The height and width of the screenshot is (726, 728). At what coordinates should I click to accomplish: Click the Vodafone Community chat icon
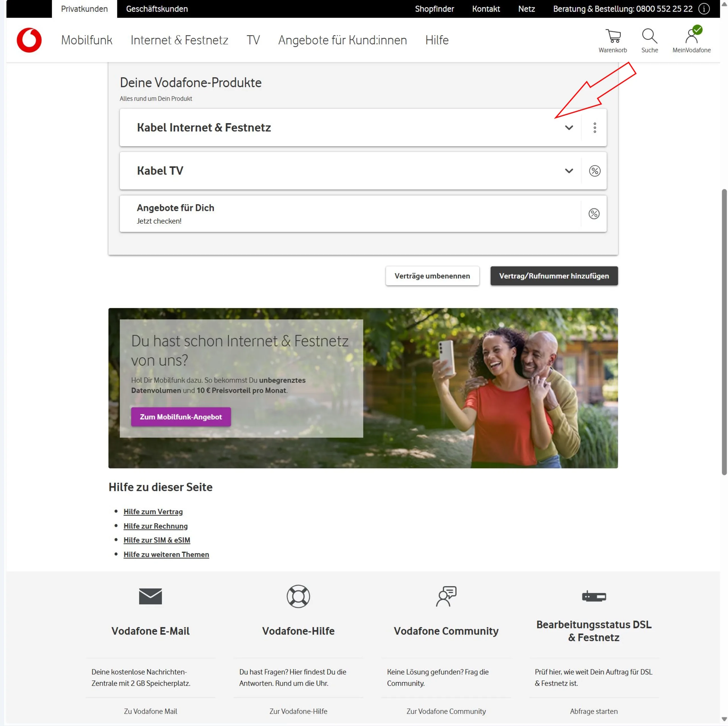click(446, 596)
